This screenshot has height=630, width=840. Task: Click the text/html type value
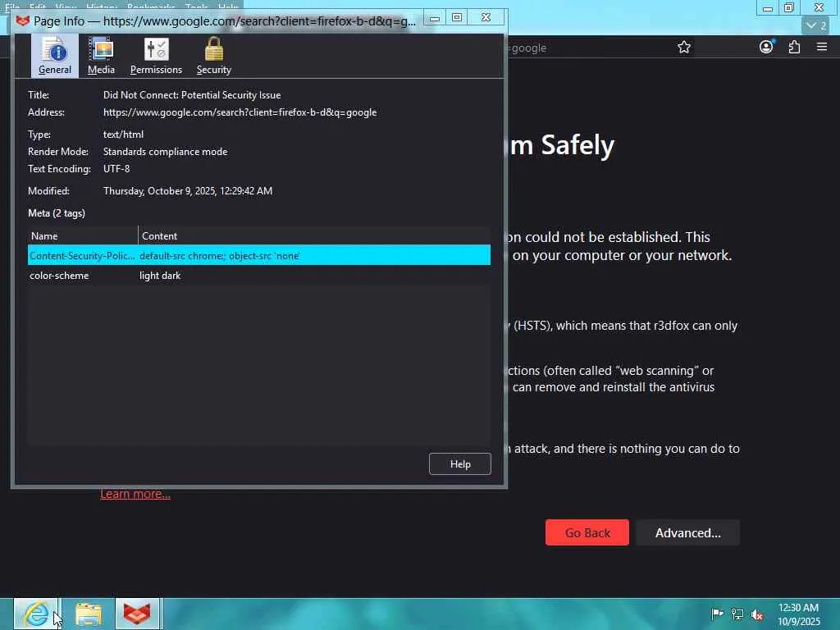pos(123,135)
